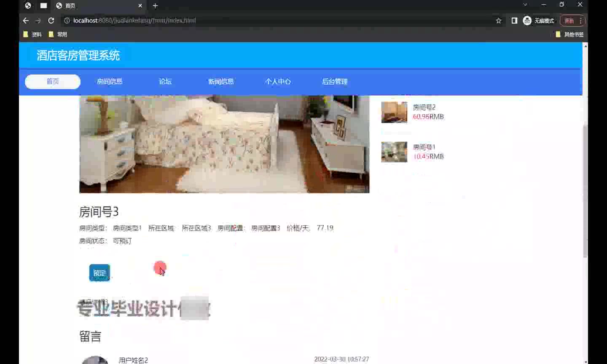Click the price value 77.19
Screen dimensions: 607x364
[x=325, y=228]
